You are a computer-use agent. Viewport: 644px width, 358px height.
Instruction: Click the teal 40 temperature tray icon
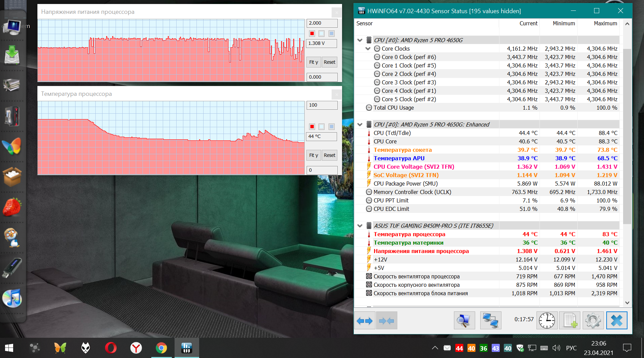508,348
